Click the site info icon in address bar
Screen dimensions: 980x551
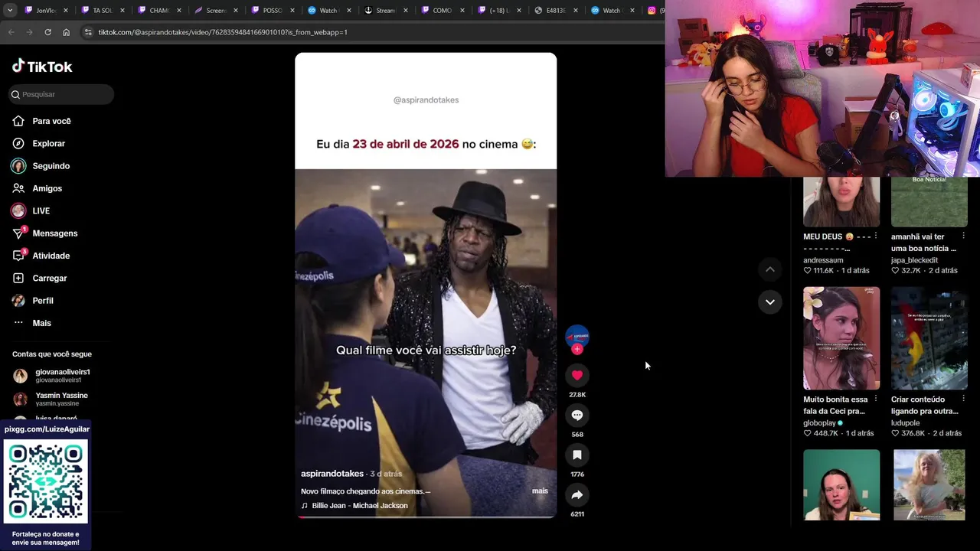tap(88, 32)
